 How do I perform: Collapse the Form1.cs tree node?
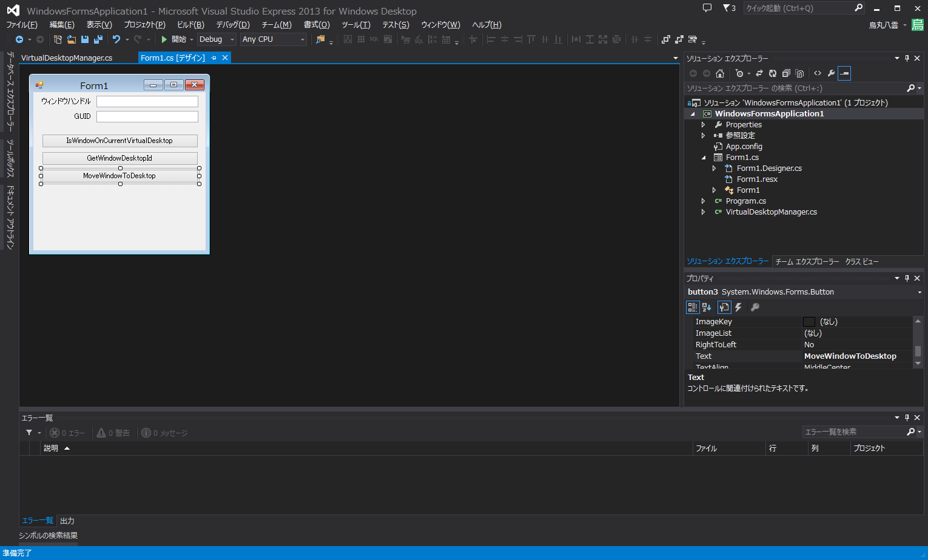click(x=704, y=158)
